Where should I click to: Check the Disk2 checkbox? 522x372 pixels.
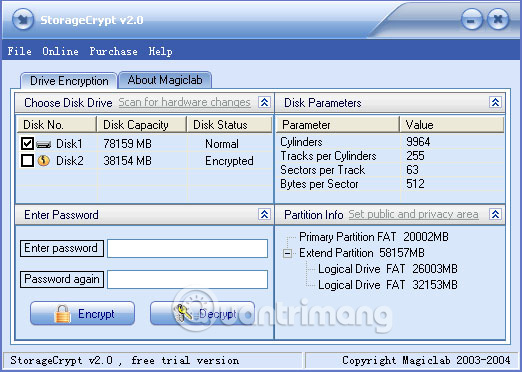[x=27, y=161]
